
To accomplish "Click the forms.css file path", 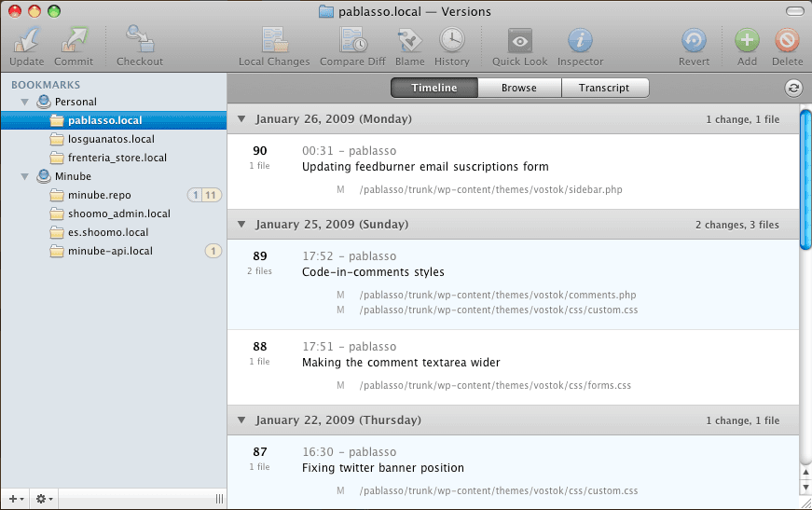I will [x=495, y=386].
